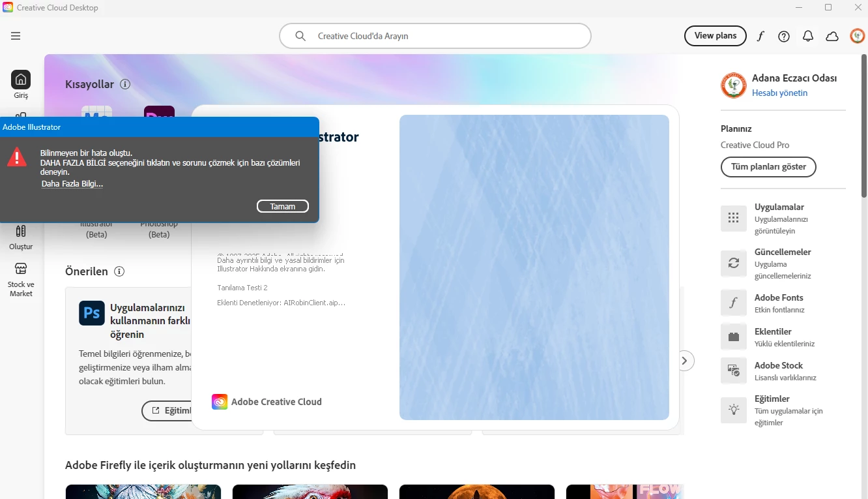Click the Tanılama Testi 2 splash text
Screen dimensions: 868x499
[x=242, y=288]
